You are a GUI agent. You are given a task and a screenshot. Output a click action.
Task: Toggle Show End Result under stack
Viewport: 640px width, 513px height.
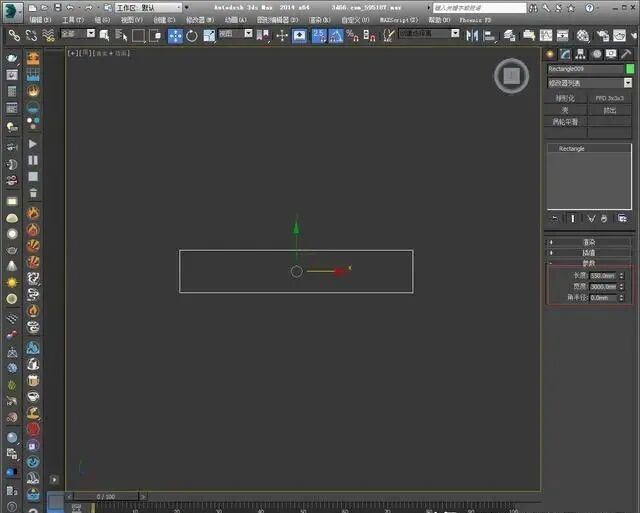point(573,219)
